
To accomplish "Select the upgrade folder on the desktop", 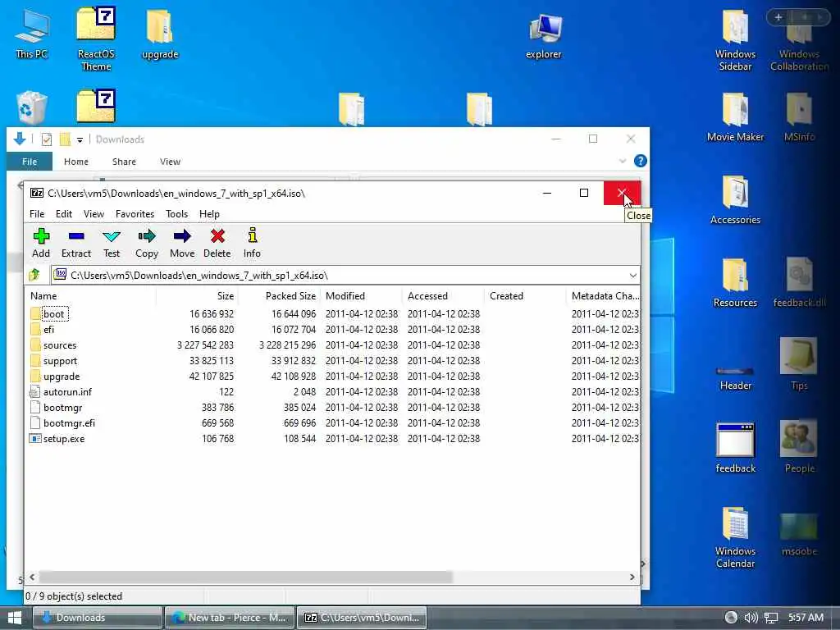I will 160,34.
